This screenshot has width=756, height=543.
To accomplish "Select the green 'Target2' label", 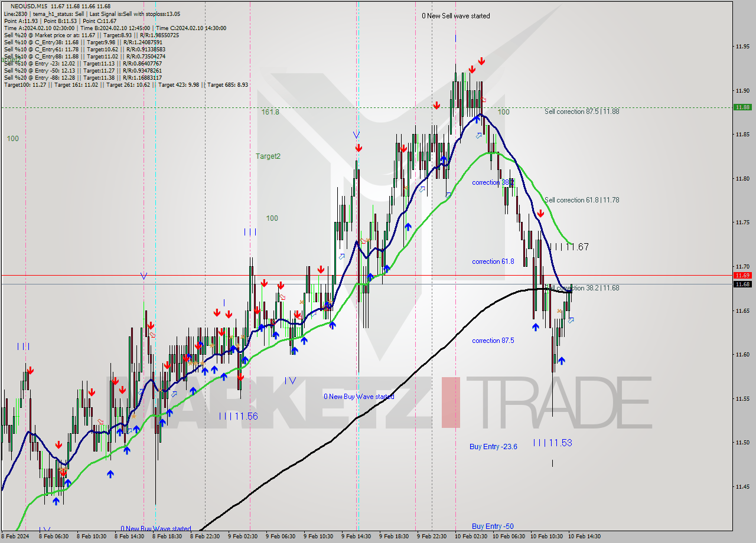I will pyautogui.click(x=268, y=156).
